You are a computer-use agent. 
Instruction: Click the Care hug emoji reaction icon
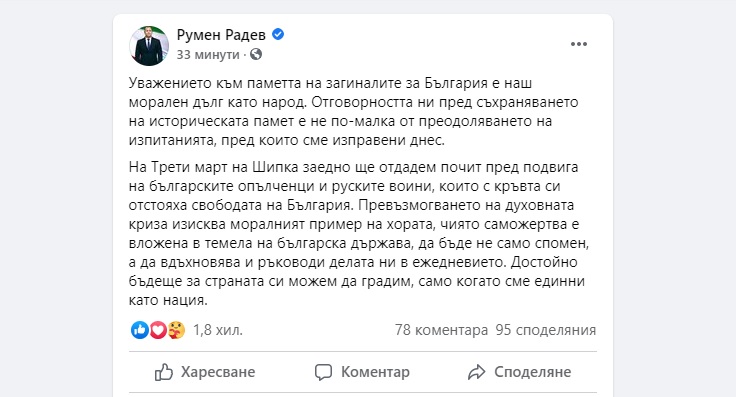click(x=176, y=330)
